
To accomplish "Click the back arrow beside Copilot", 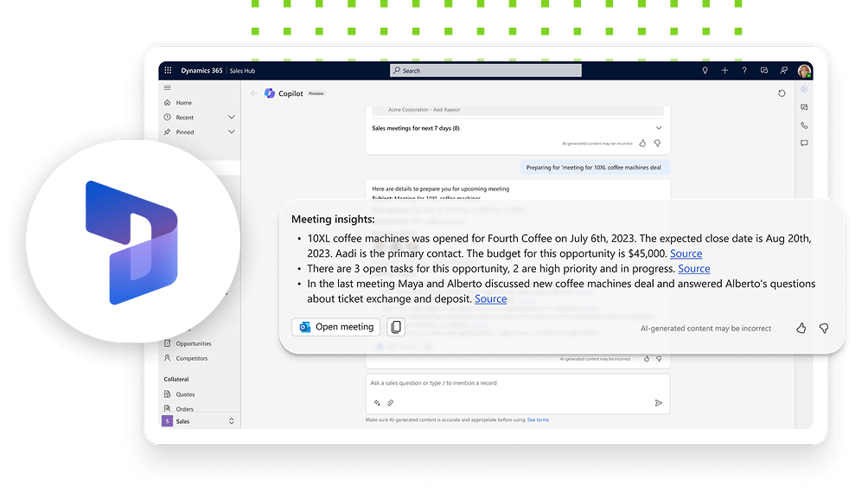I will (253, 93).
